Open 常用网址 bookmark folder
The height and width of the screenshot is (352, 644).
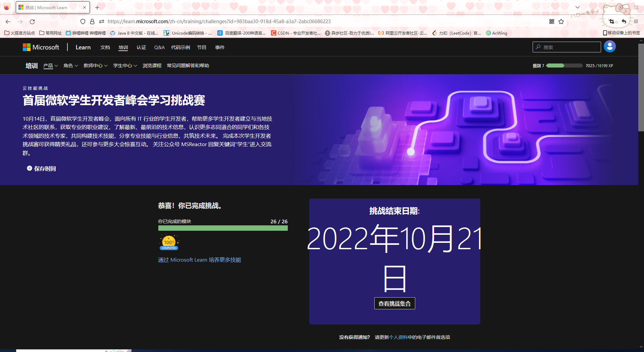(x=51, y=33)
